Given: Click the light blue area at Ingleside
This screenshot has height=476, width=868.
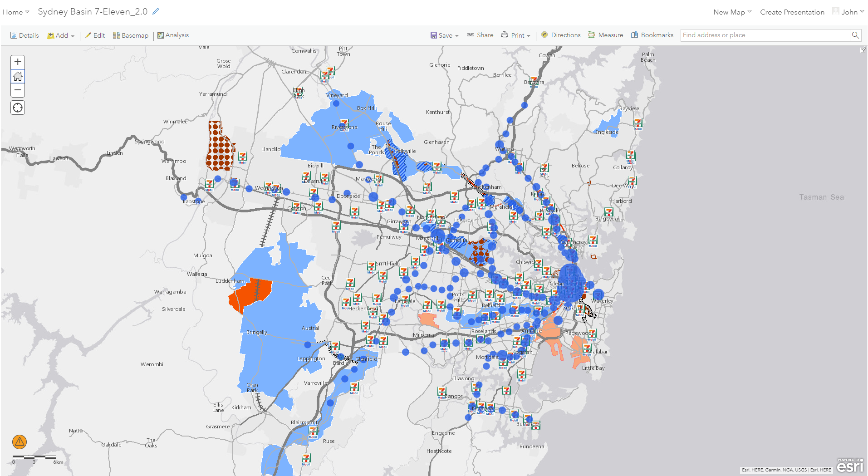Looking at the screenshot, I should pos(610,125).
